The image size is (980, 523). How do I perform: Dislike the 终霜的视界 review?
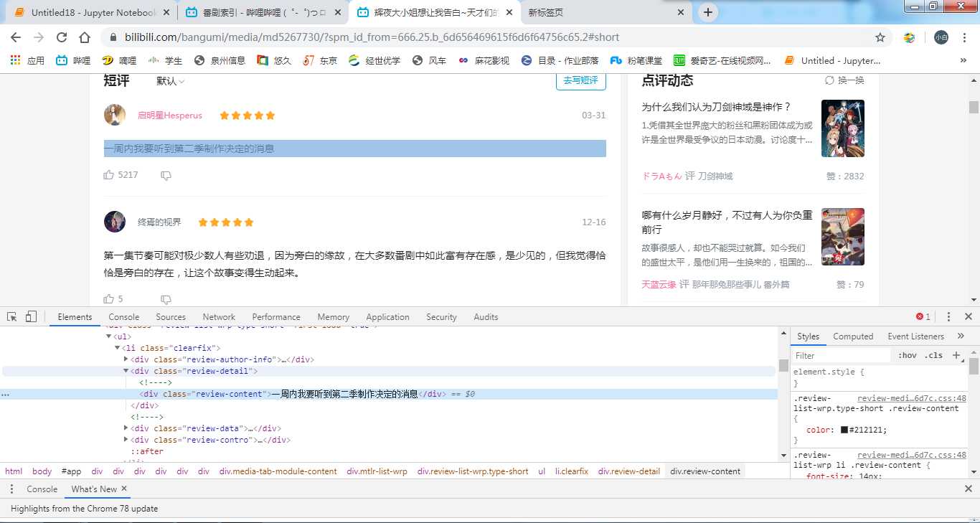click(166, 298)
